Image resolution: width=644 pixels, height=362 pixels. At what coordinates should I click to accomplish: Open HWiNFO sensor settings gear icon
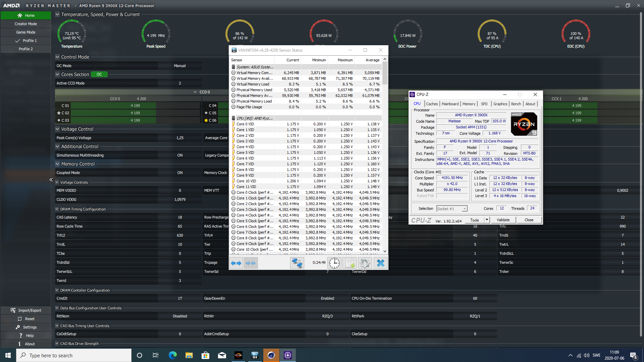coord(365,263)
